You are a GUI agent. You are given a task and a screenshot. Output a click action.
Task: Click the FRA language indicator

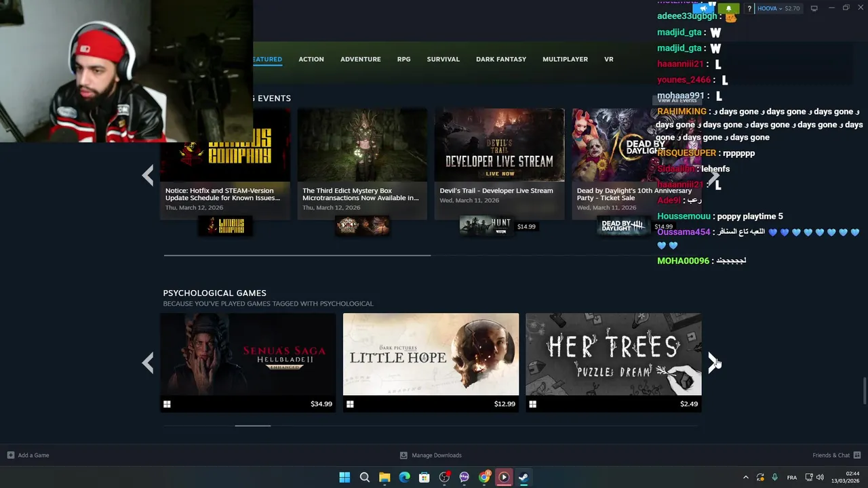pyautogui.click(x=792, y=478)
